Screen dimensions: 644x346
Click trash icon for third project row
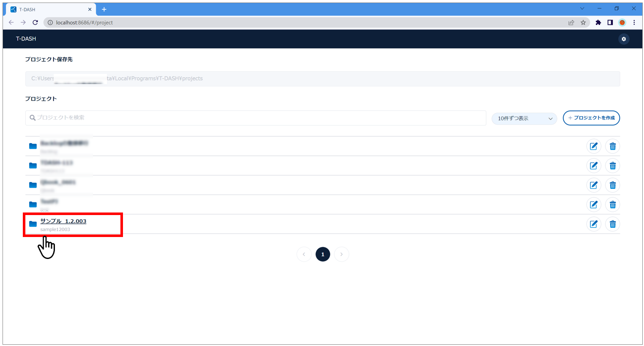pyautogui.click(x=612, y=185)
